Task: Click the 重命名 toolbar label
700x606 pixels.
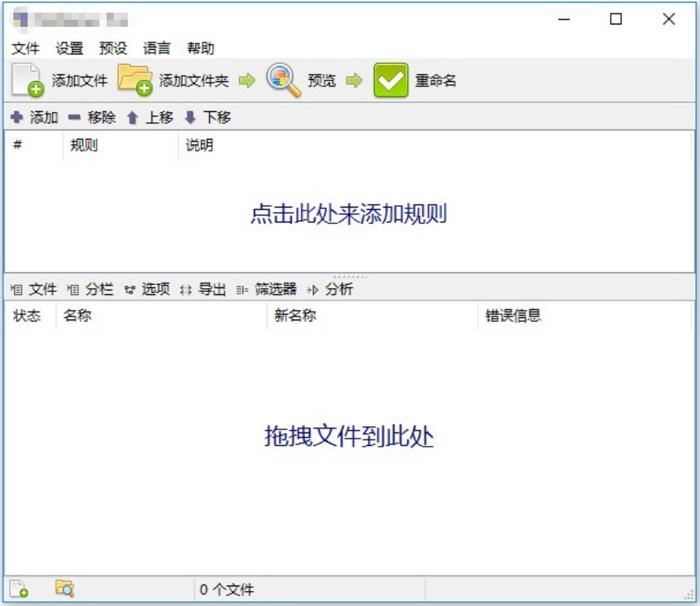Action: (x=436, y=80)
